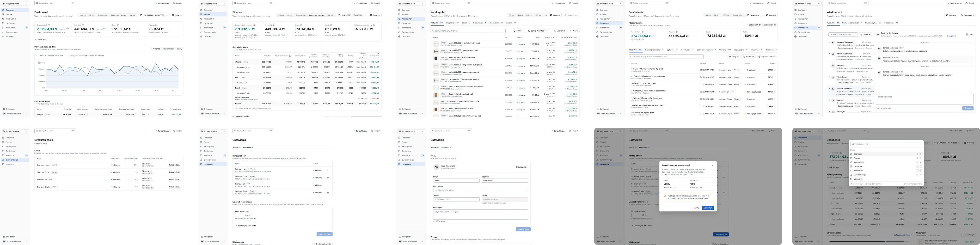Click Anuluj in the mnożnik dialog
The image size is (980, 245).
[697, 208]
